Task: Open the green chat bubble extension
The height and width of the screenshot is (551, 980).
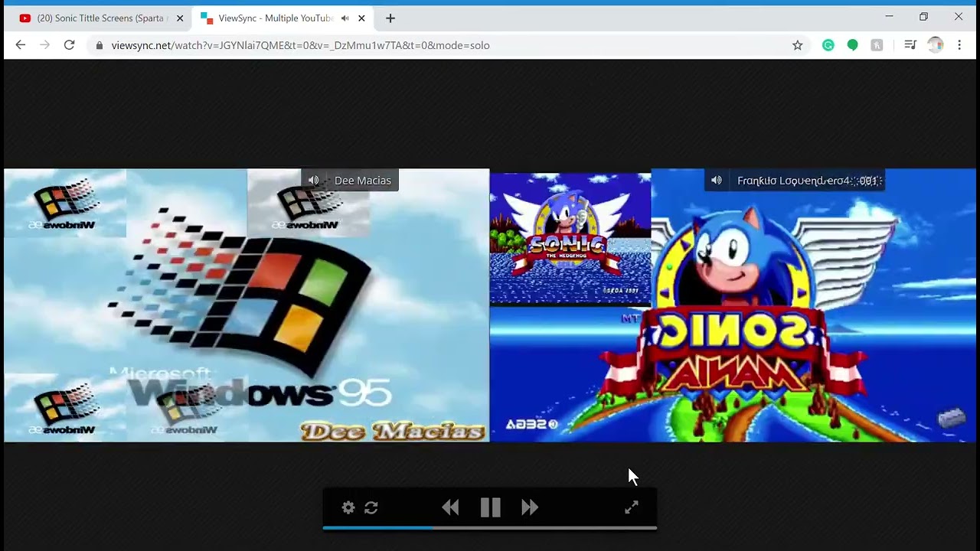Action: [852, 45]
